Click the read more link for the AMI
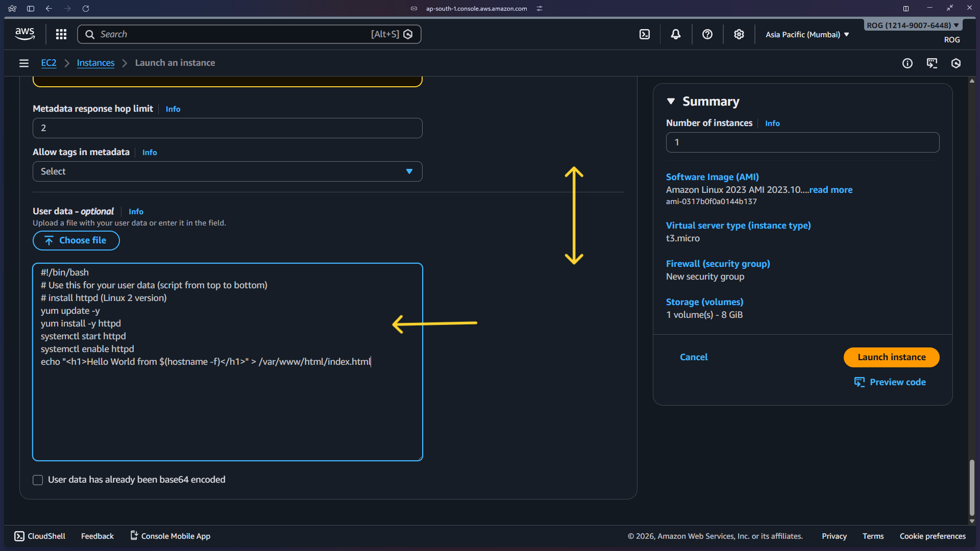The width and height of the screenshot is (980, 551). coord(830,189)
